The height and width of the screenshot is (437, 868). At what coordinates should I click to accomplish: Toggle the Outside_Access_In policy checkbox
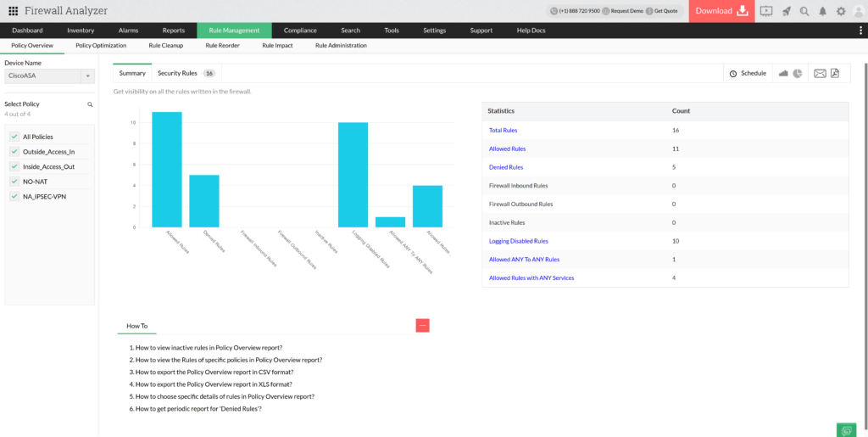pos(14,152)
